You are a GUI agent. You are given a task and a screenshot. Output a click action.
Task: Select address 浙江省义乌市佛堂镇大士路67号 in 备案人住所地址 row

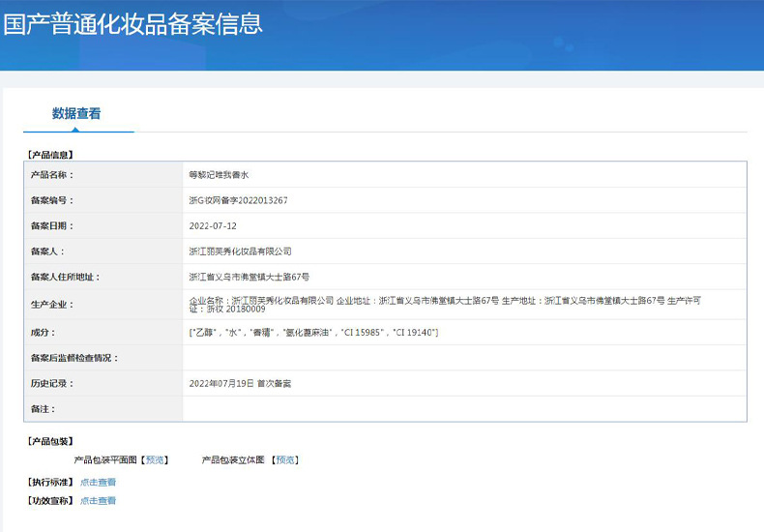point(249,277)
